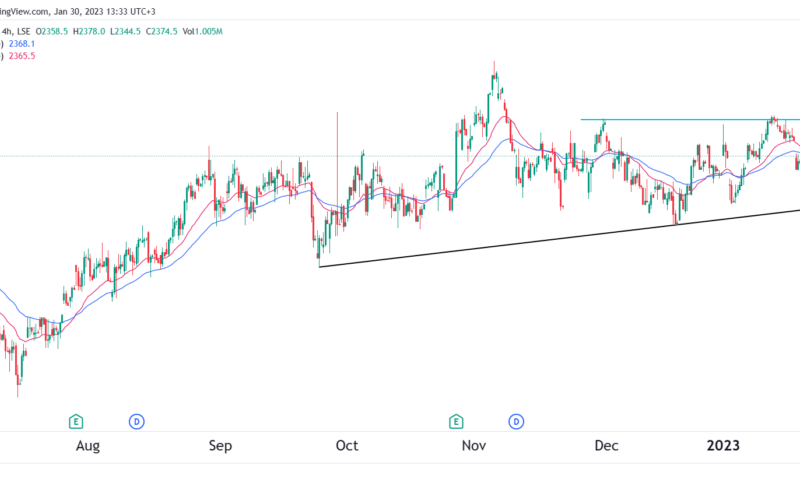This screenshot has height=489, width=800.
Task: Click the Dec label on time axis
Action: pyautogui.click(x=603, y=446)
